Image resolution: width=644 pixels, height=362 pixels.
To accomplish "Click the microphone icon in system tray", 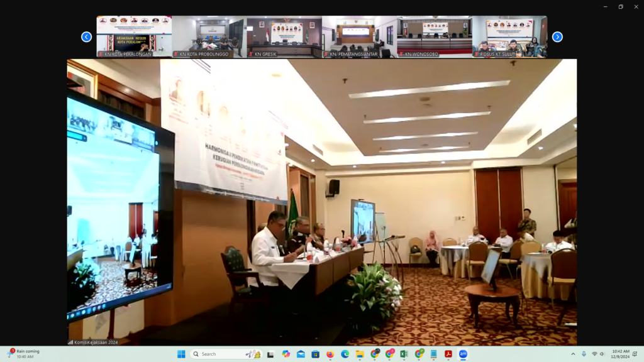I will point(584,354).
